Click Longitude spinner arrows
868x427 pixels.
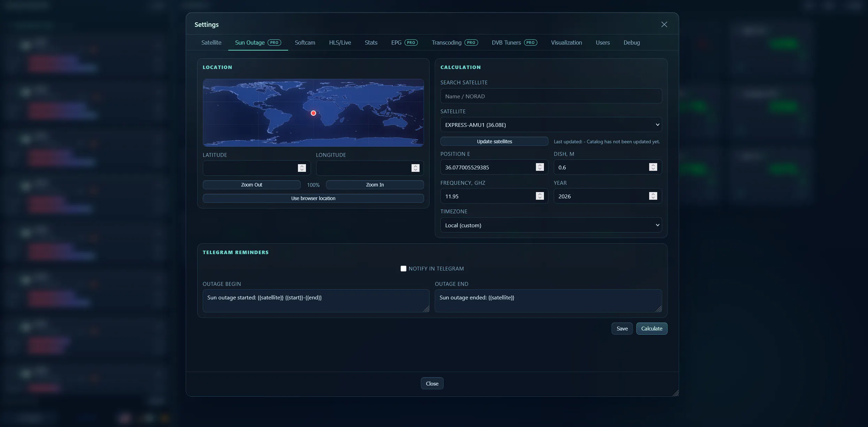[415, 168]
